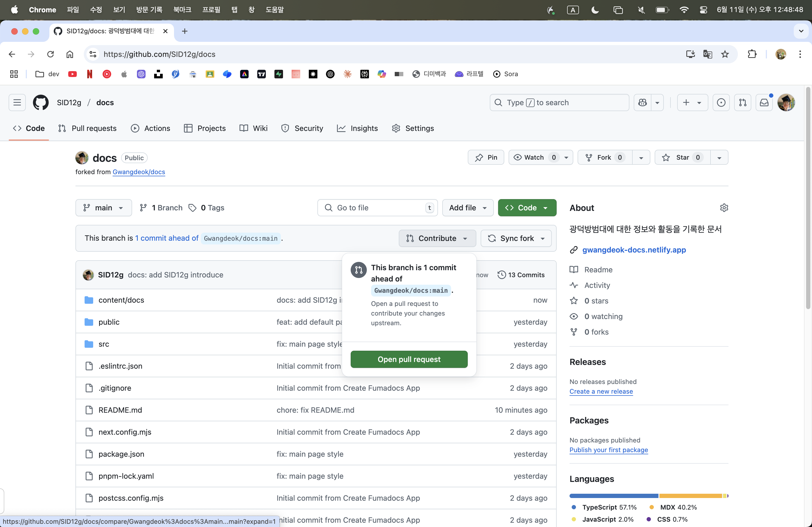Switch to the Actions tab
This screenshot has height=527, width=812.
coord(150,128)
